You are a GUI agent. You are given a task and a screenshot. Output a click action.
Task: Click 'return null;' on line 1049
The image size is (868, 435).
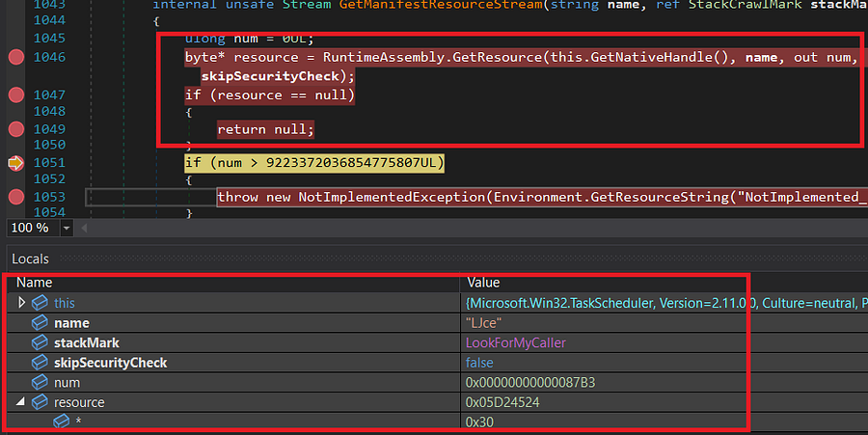(x=266, y=129)
